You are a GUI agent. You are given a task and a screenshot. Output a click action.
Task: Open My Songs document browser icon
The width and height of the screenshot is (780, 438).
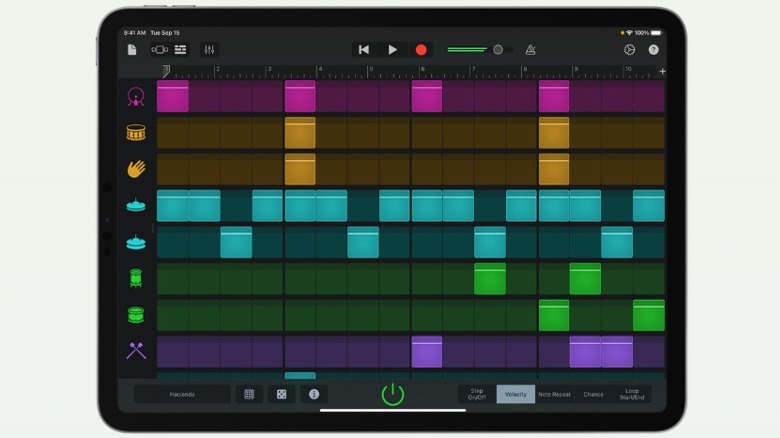pyautogui.click(x=132, y=50)
